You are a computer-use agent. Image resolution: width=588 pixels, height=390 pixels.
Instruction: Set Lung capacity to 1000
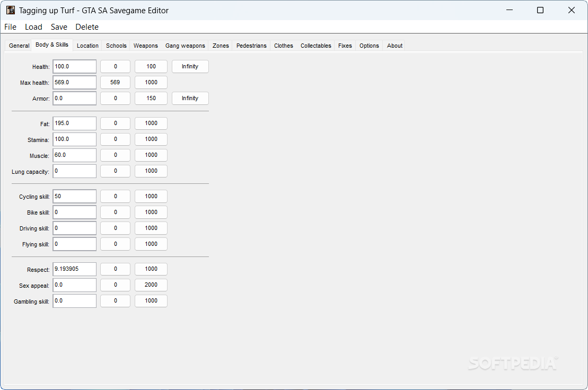click(151, 171)
